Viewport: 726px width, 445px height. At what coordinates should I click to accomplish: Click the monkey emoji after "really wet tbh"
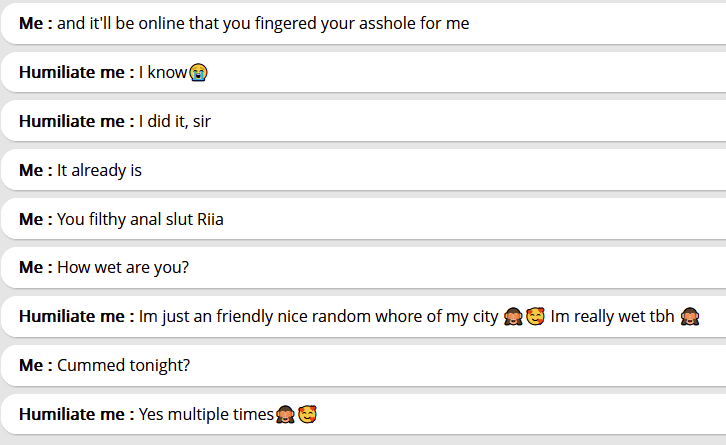pos(689,317)
